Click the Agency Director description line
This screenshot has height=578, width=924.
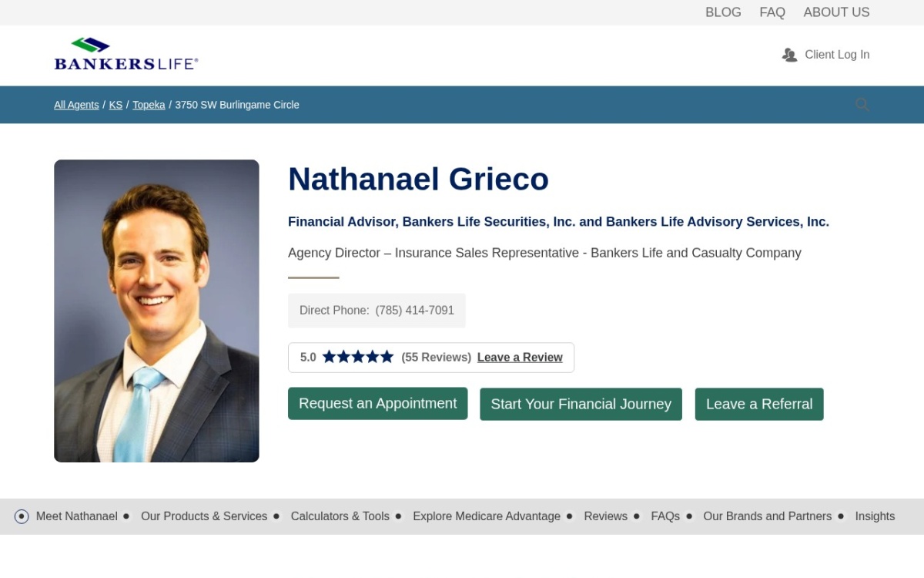click(544, 254)
